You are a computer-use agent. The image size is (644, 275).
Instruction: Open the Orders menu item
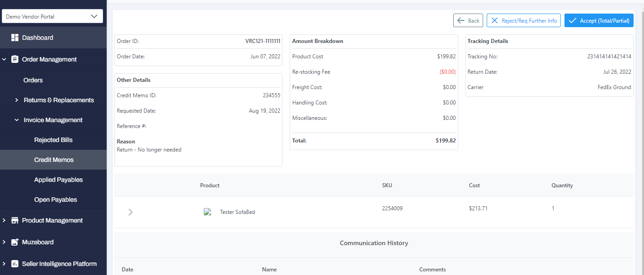[33, 80]
